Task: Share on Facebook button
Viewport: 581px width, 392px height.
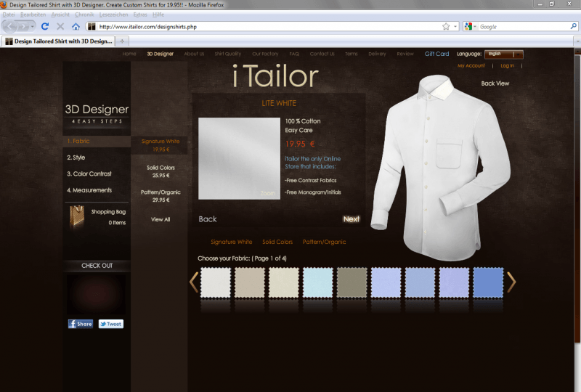Action: point(81,324)
